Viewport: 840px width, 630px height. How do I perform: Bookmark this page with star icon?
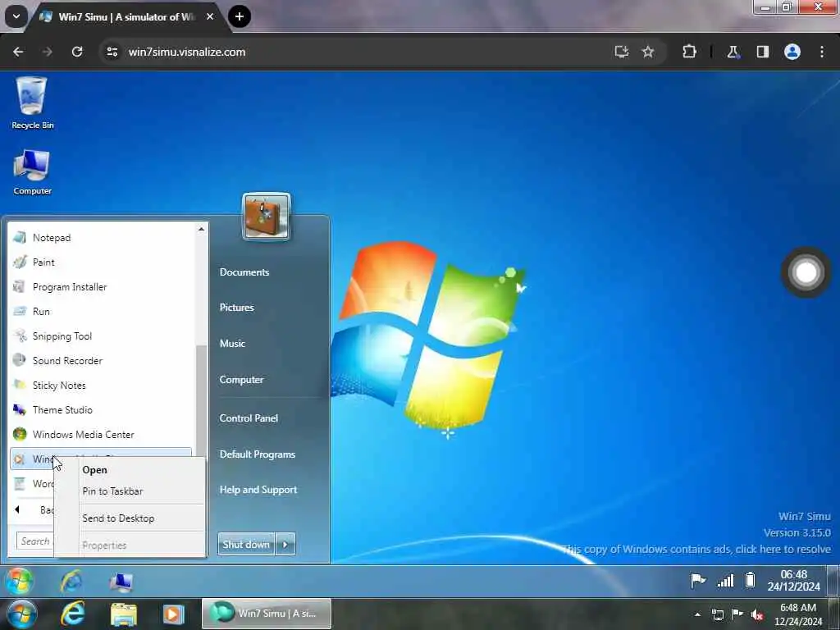point(648,52)
